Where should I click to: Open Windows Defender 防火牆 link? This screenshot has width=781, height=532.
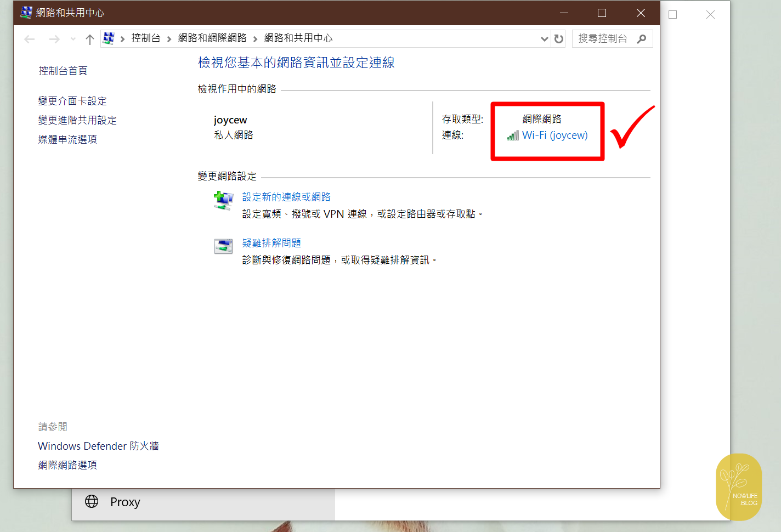(x=98, y=446)
